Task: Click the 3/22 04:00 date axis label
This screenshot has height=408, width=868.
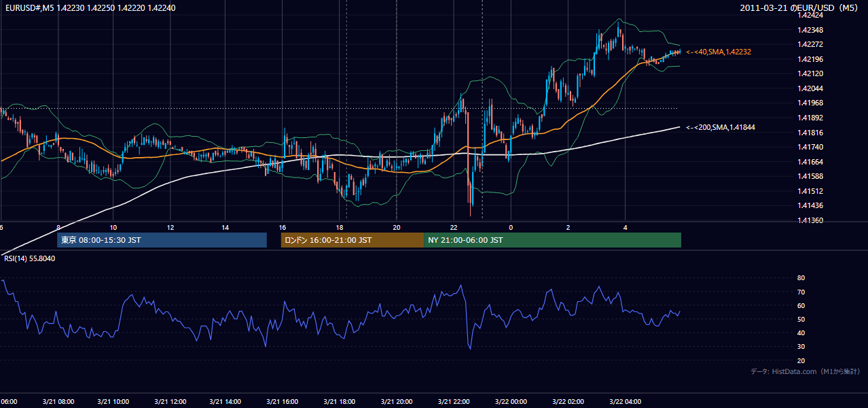Action: click(x=625, y=401)
